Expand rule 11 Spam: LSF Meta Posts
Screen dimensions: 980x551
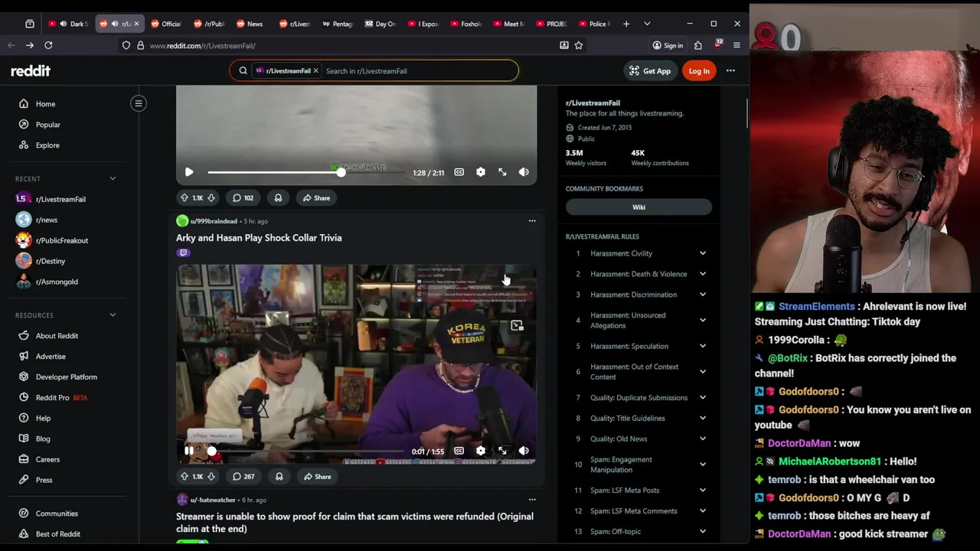pyautogui.click(x=702, y=490)
